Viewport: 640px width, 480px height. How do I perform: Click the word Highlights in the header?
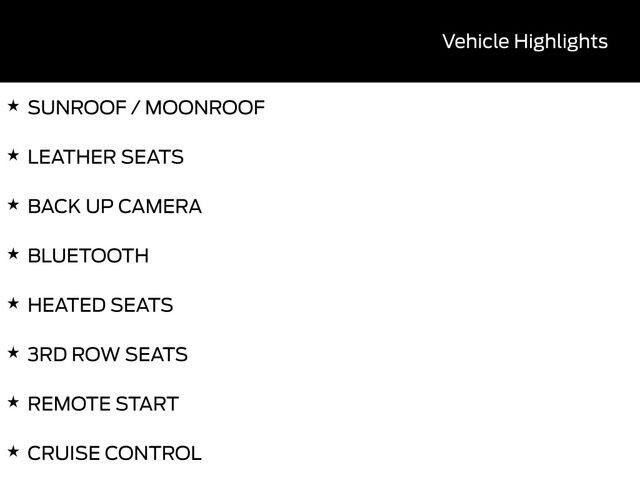(x=561, y=41)
